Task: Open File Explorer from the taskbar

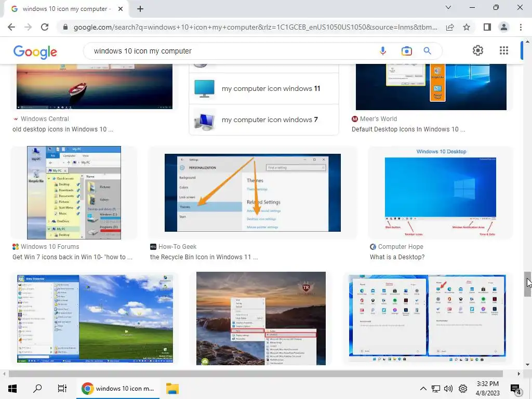Action: 172,389
